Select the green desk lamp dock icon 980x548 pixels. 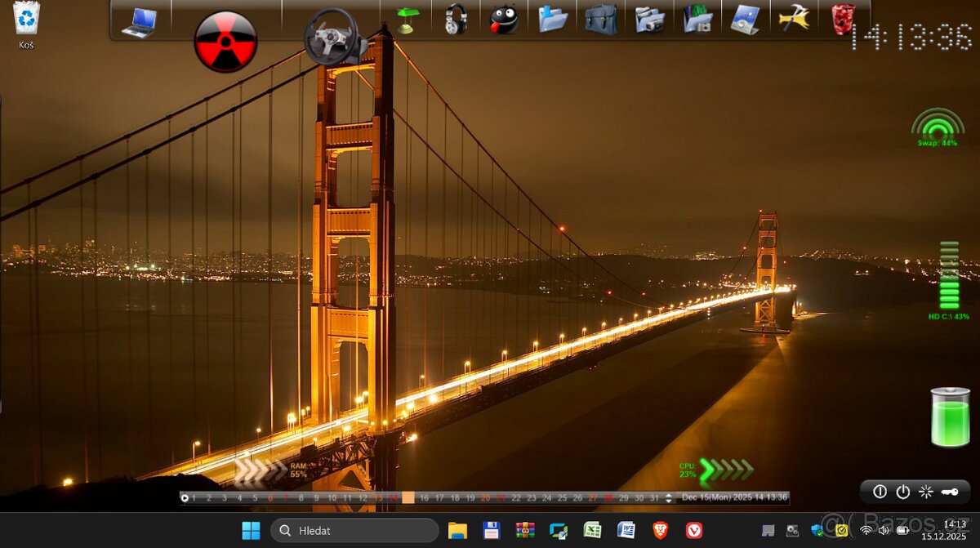(406, 18)
